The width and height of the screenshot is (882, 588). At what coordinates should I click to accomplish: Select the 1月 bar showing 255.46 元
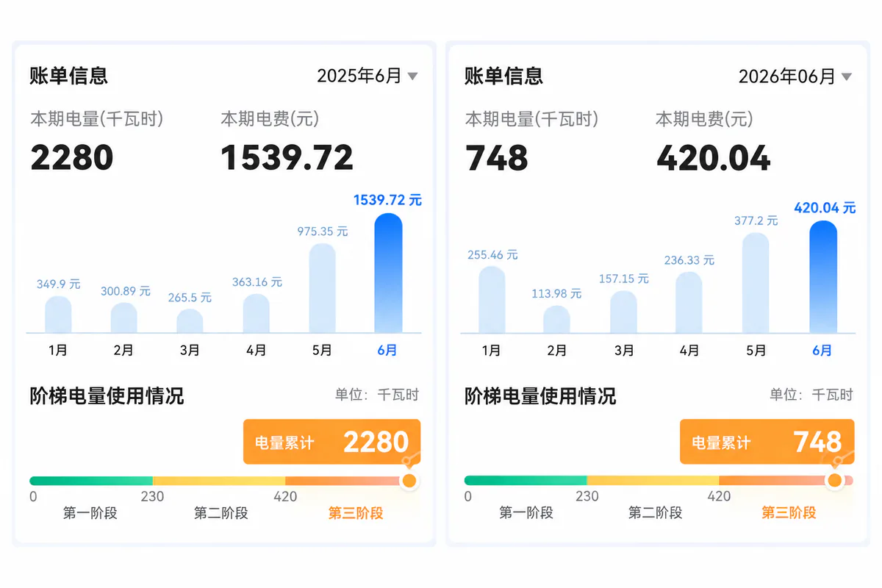(x=492, y=299)
